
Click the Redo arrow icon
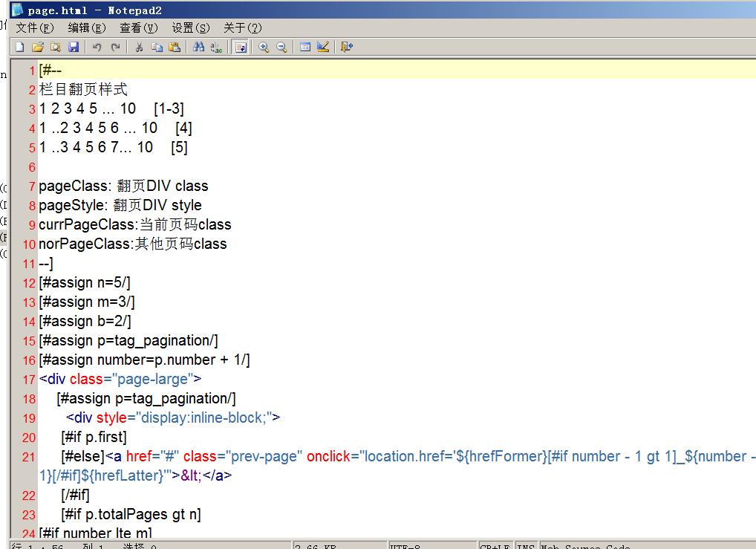click(x=115, y=47)
